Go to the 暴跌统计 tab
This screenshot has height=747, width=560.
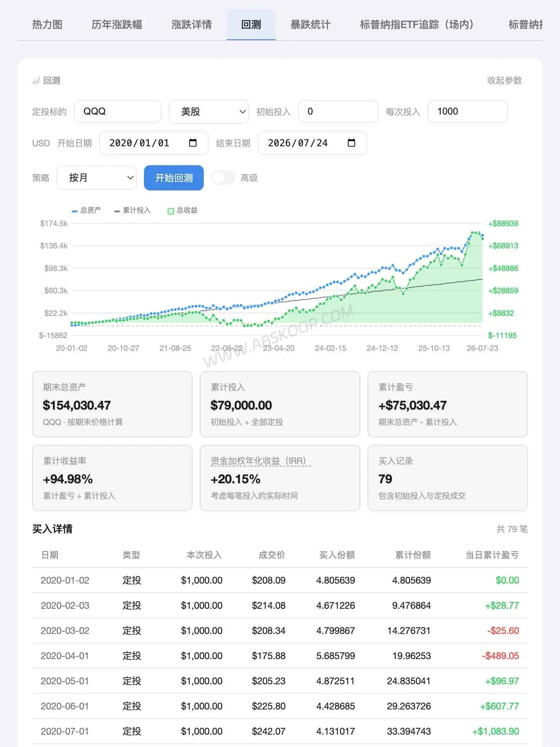point(310,25)
